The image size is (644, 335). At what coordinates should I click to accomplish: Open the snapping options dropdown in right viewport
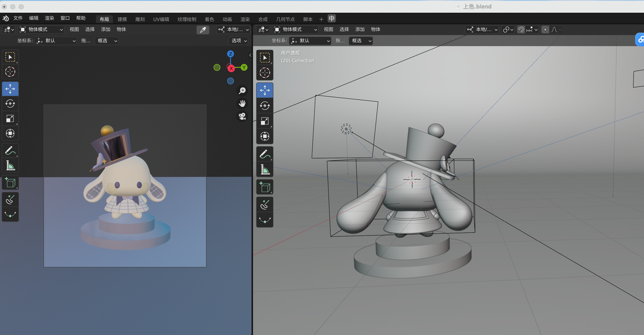532,30
